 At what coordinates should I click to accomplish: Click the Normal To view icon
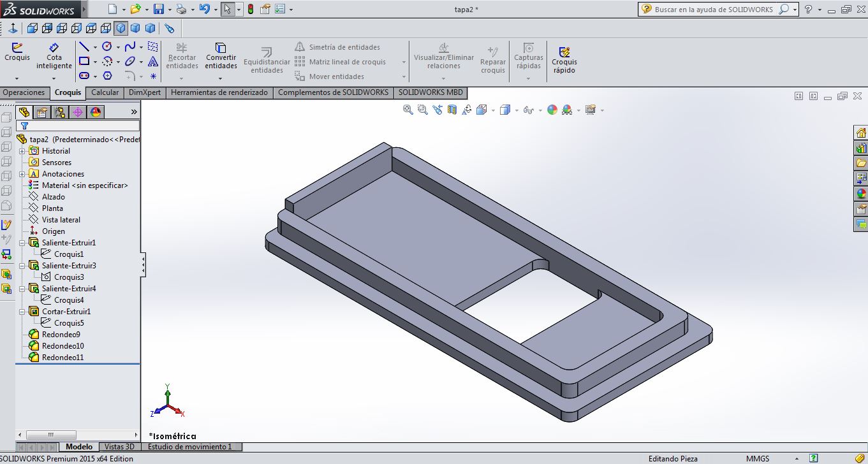12,28
